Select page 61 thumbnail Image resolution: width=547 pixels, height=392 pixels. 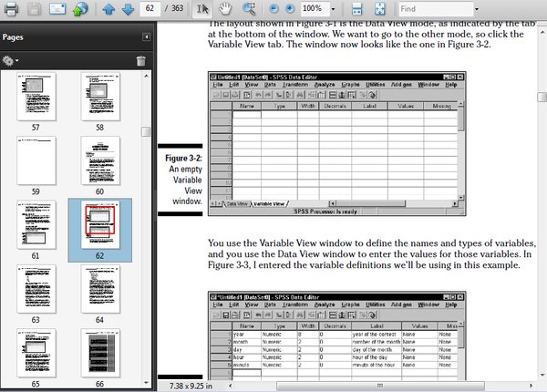pyautogui.click(x=36, y=224)
